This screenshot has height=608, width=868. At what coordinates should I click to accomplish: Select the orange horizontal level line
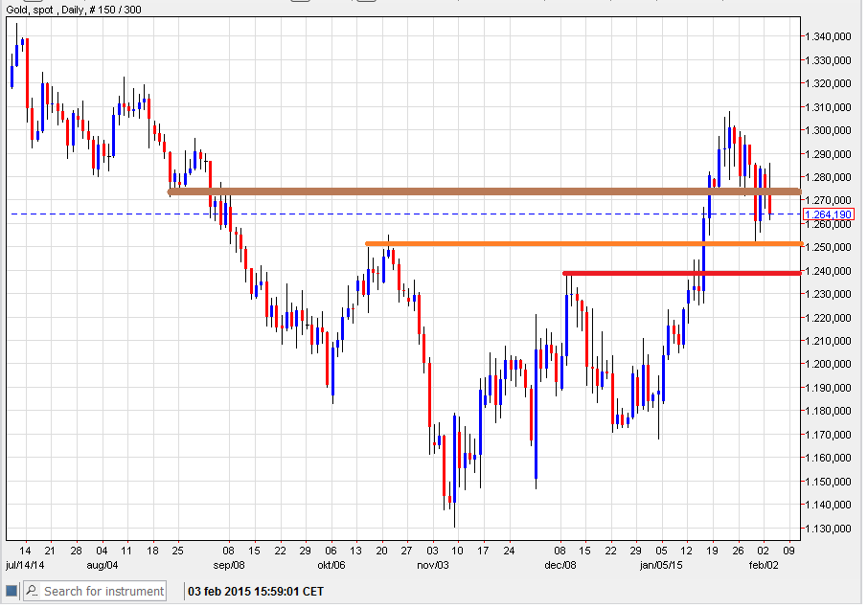pos(583,243)
